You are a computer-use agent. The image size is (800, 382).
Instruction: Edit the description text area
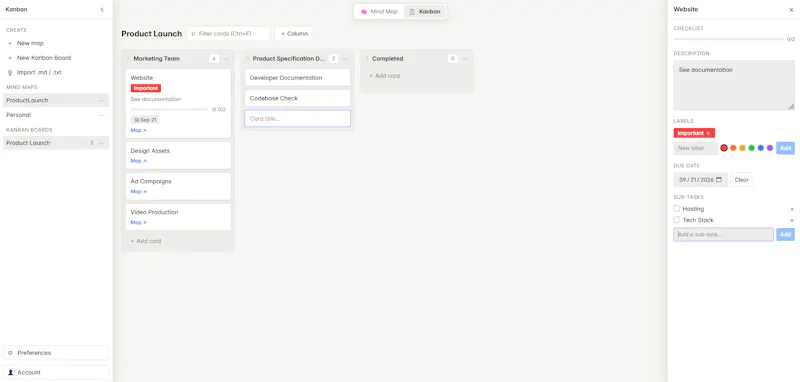[734, 85]
